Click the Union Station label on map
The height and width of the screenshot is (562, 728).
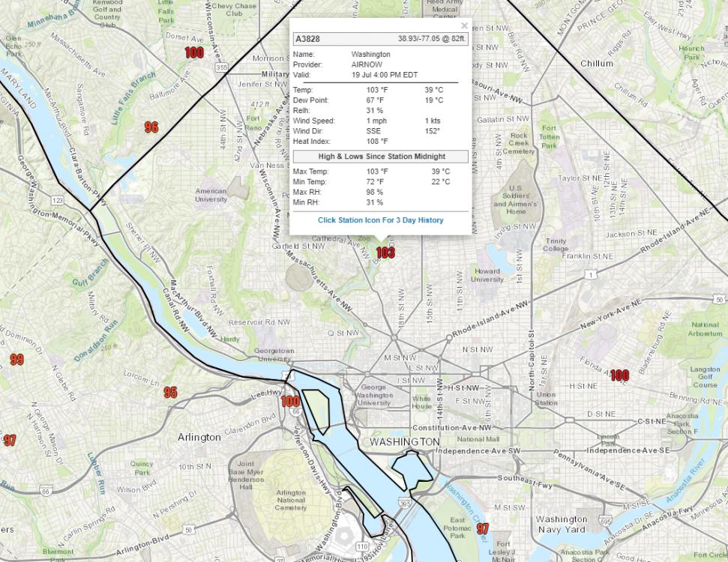(547, 399)
